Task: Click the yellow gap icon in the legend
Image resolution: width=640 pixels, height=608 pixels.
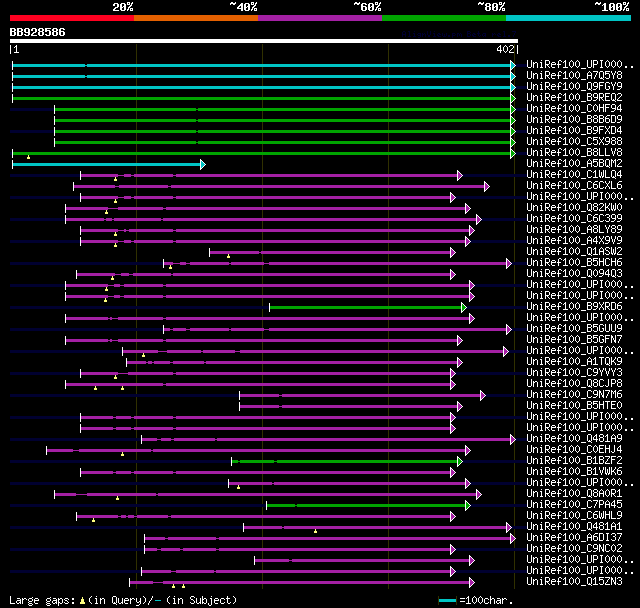Action: click(x=82, y=601)
